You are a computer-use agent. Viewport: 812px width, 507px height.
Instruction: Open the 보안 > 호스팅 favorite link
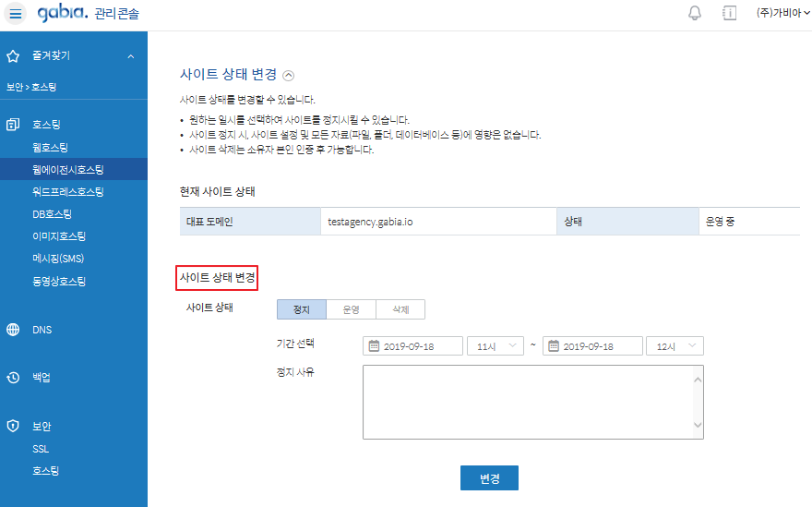[31, 87]
